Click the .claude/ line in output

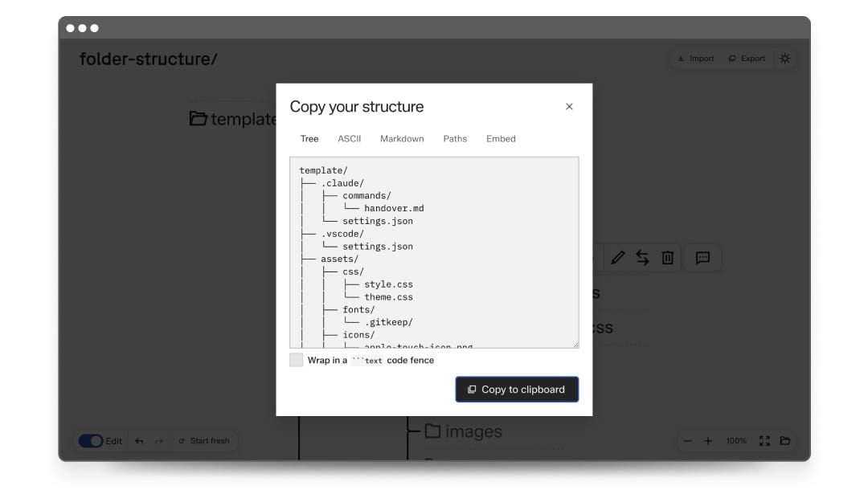click(x=342, y=183)
